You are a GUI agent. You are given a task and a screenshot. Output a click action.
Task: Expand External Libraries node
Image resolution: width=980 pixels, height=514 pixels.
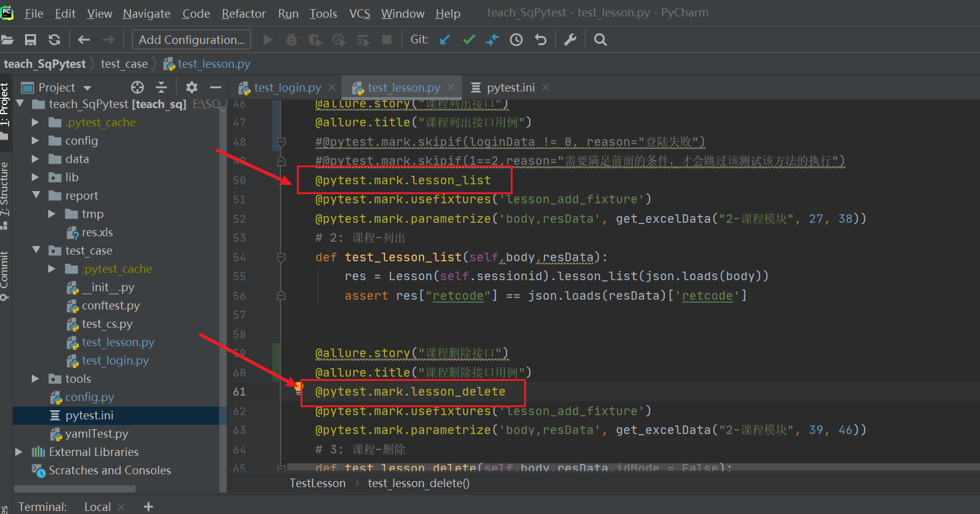[x=19, y=452]
